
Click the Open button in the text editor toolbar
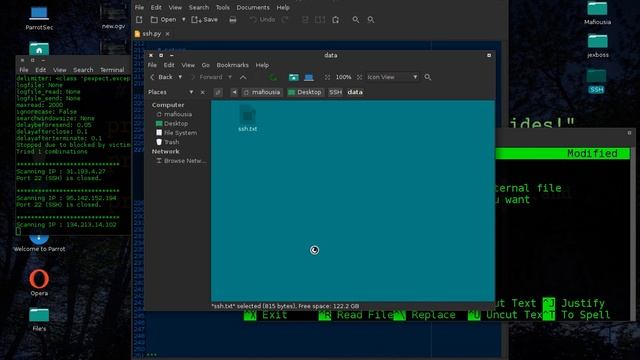[x=164, y=20]
